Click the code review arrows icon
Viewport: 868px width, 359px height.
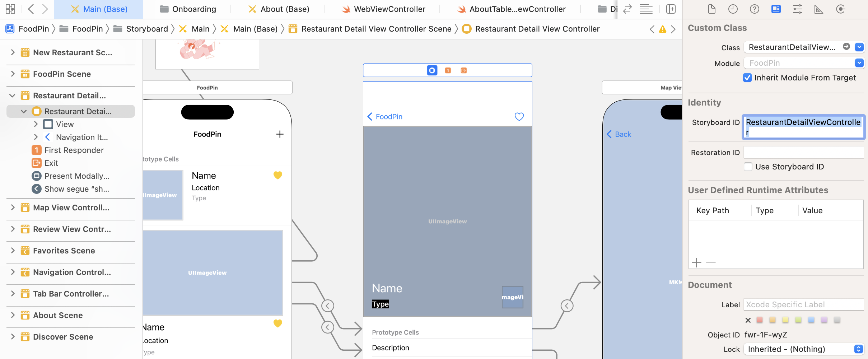click(627, 9)
